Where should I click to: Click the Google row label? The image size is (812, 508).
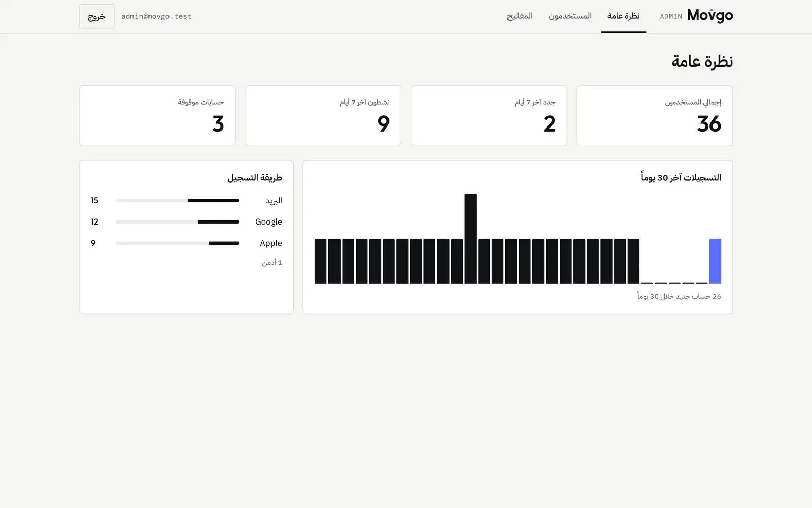tap(268, 221)
